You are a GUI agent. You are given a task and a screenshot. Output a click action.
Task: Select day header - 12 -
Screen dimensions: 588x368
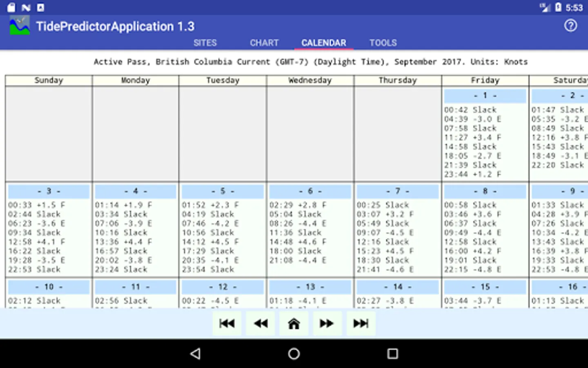click(x=223, y=287)
